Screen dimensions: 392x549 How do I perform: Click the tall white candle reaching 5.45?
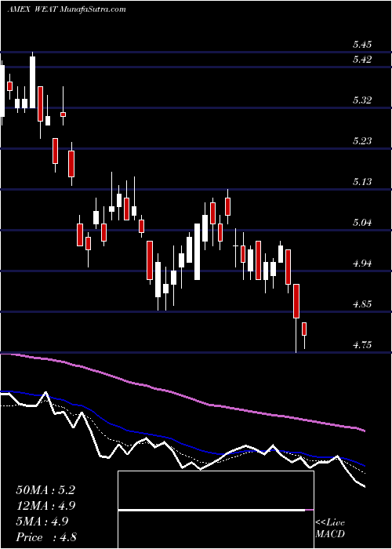pyautogui.click(x=33, y=82)
